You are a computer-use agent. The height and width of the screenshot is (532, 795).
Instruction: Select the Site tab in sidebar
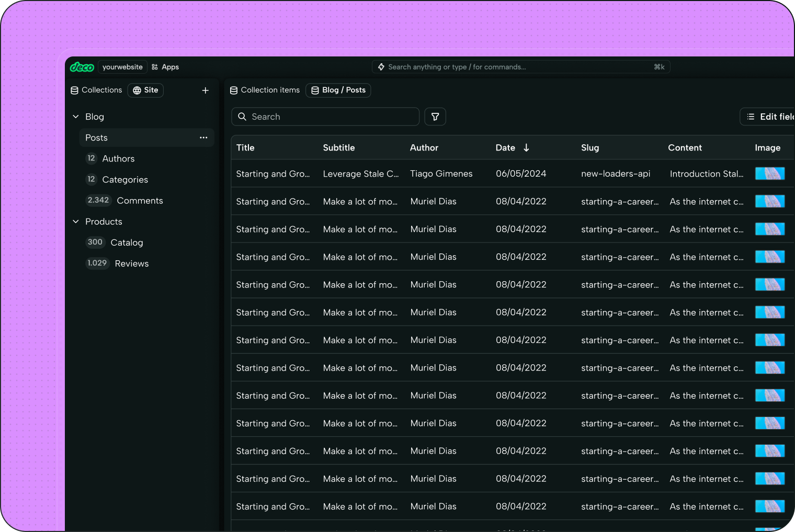click(145, 90)
